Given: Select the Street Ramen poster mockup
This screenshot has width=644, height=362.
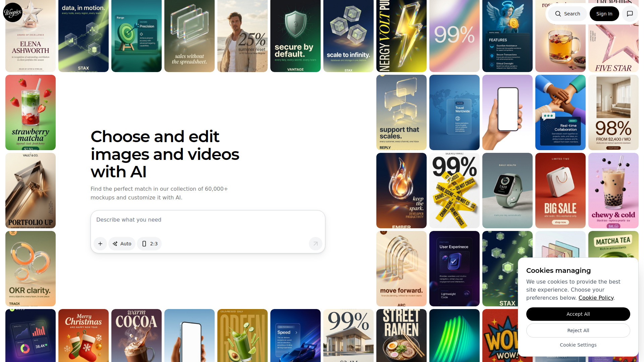Looking at the screenshot, I should tap(401, 336).
